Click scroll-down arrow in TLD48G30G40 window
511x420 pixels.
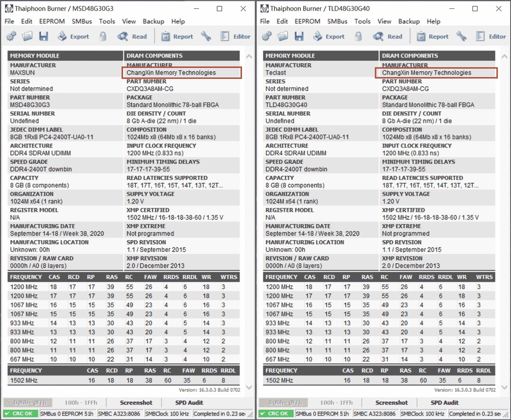504,387
